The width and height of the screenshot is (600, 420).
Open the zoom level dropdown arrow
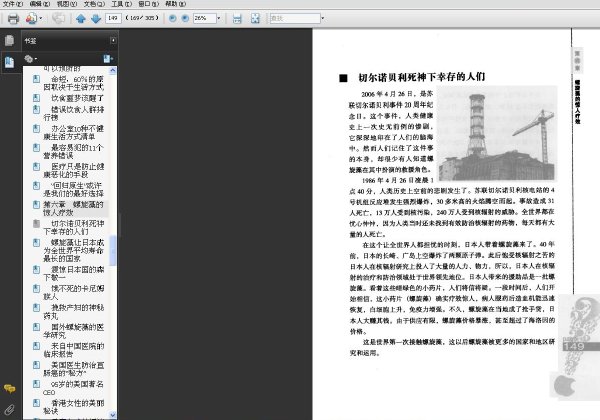218,18
